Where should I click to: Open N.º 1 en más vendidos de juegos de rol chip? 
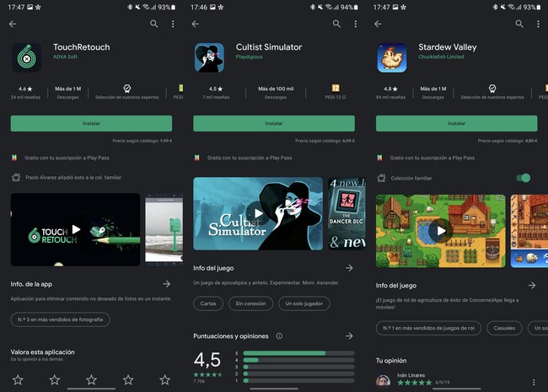[x=428, y=328]
